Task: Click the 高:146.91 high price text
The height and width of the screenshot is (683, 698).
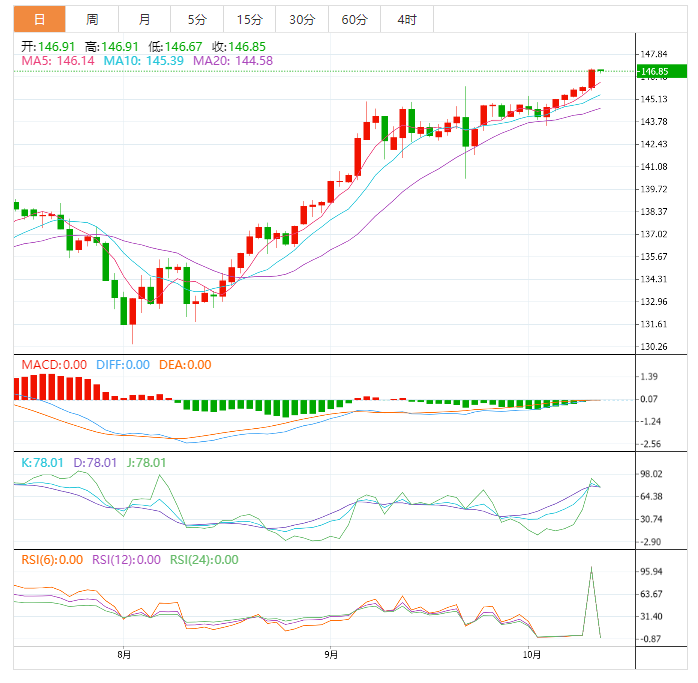Action: (x=112, y=47)
